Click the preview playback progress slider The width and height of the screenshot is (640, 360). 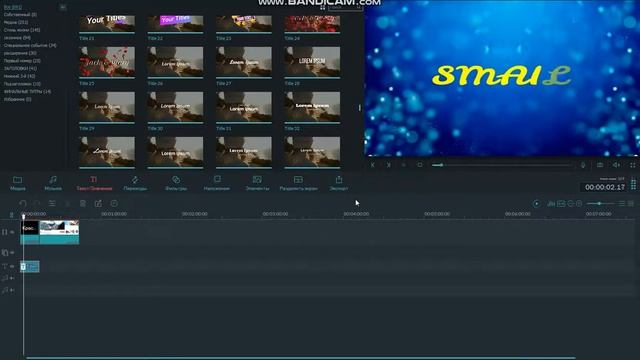pos(502,165)
